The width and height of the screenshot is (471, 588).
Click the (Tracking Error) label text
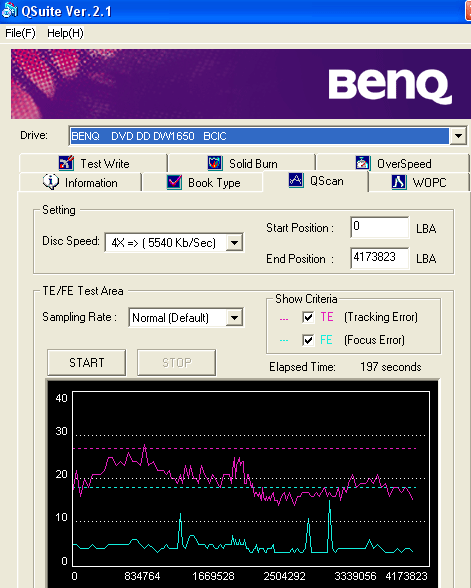[x=381, y=317]
